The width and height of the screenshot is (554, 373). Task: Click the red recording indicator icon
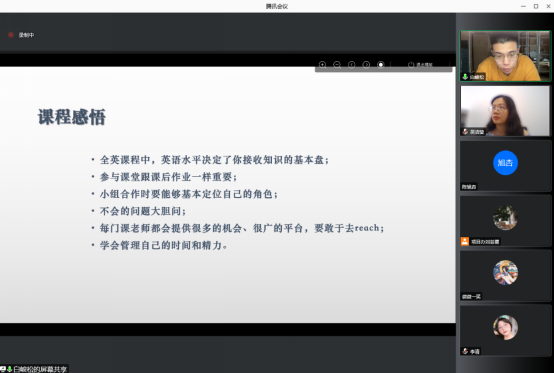tap(11, 35)
